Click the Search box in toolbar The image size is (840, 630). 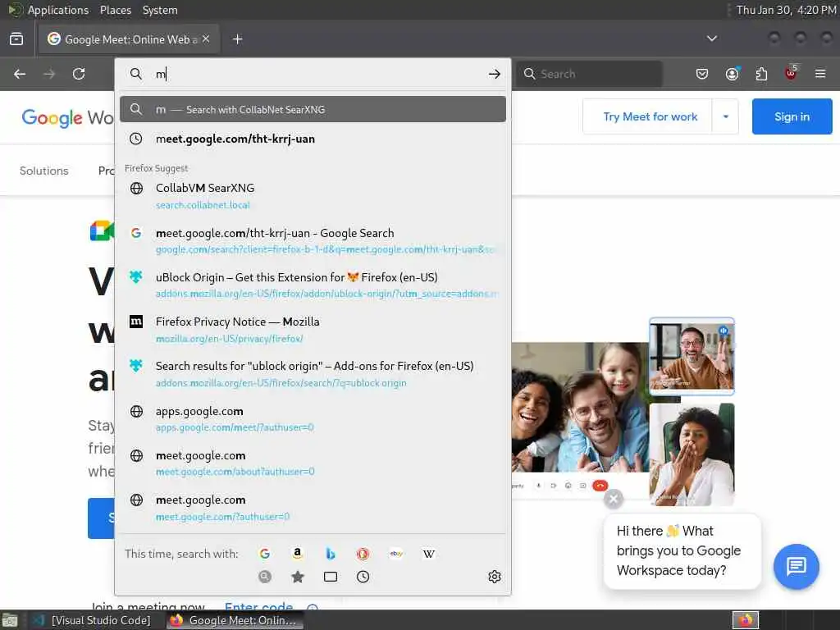(x=589, y=74)
